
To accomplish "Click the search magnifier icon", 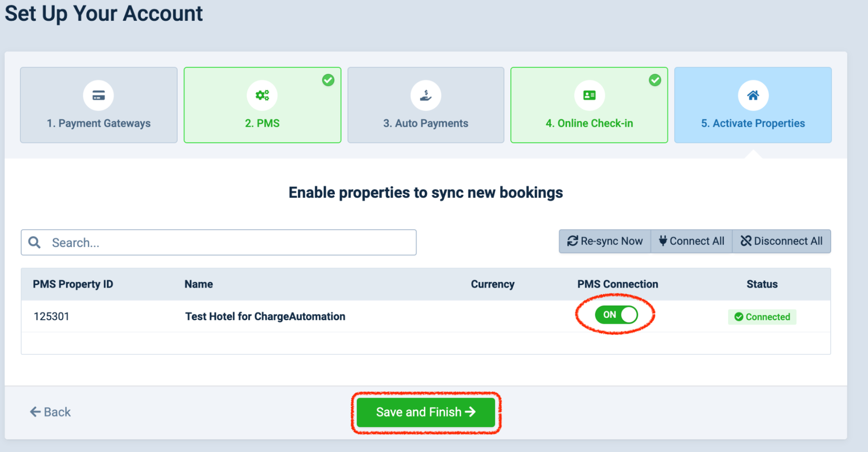I will click(x=34, y=243).
